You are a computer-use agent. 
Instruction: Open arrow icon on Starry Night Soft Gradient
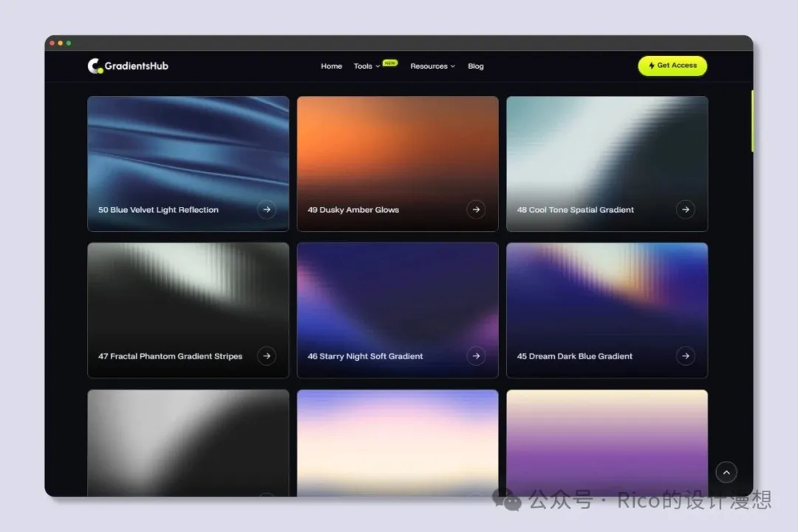tap(476, 356)
